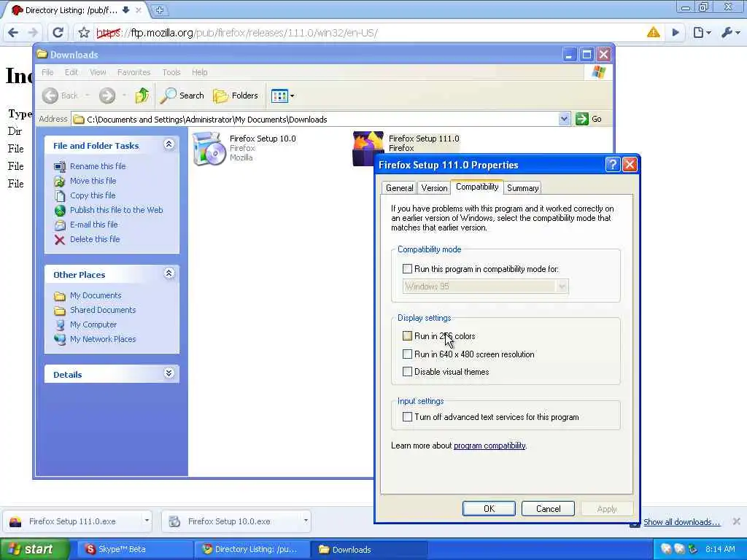The height and width of the screenshot is (560, 747).
Task: Open Firefox Setup 111.0.exe download item
Action: pyautogui.click(x=72, y=521)
